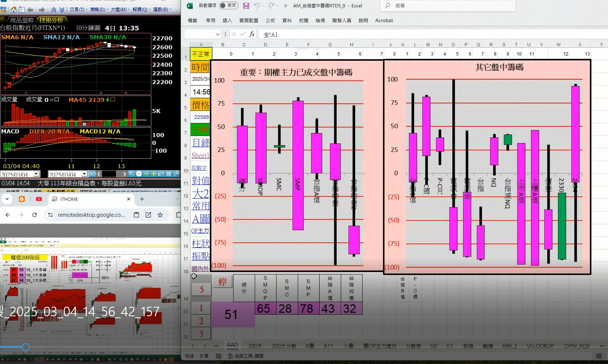Open the Excel 公式 ribbon tab
The width and height of the screenshot is (608, 364).
pyautogui.click(x=270, y=21)
